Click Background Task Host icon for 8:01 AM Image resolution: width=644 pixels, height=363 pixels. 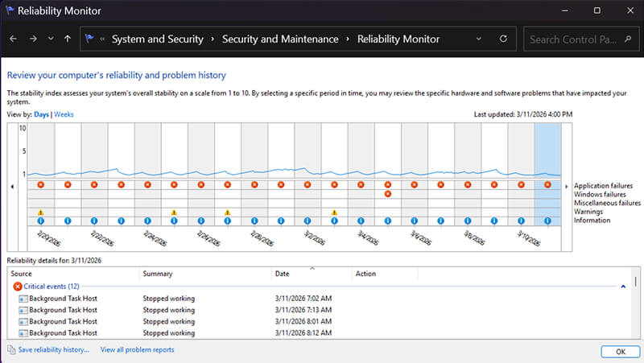point(23,321)
